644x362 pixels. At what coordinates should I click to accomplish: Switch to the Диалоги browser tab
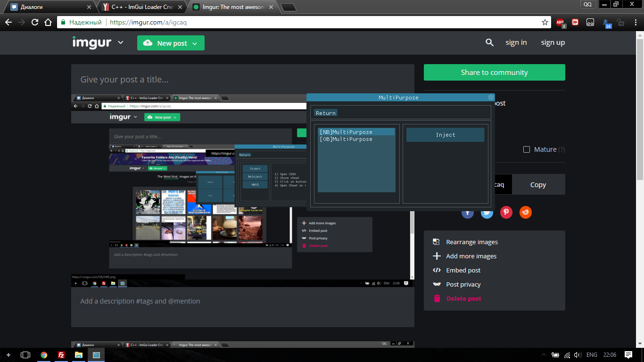(50, 7)
